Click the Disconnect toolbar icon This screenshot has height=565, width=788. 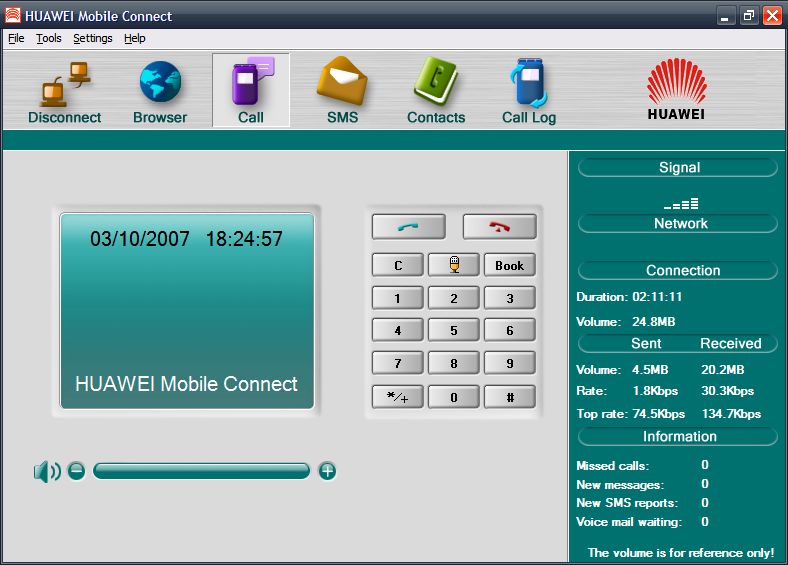pos(64,92)
